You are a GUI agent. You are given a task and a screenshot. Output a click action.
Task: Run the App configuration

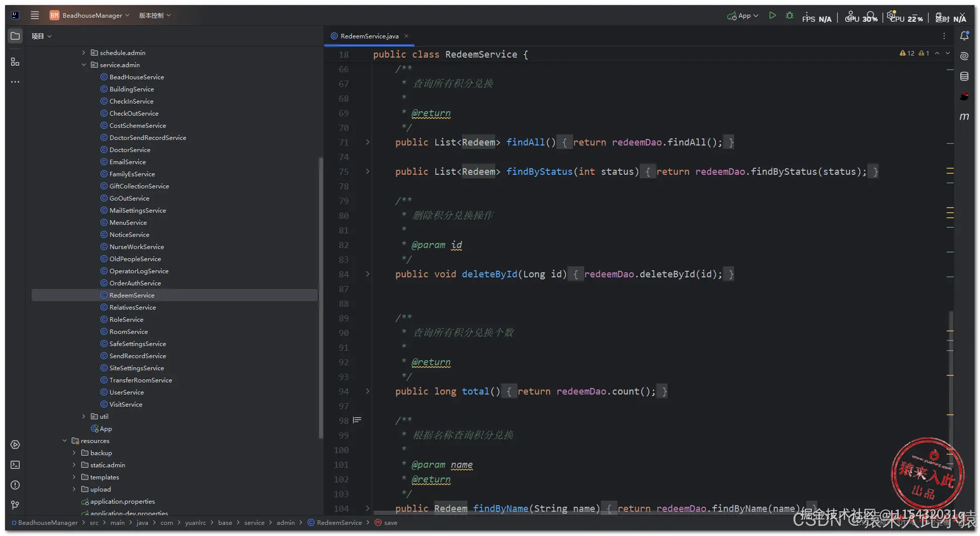coord(772,16)
